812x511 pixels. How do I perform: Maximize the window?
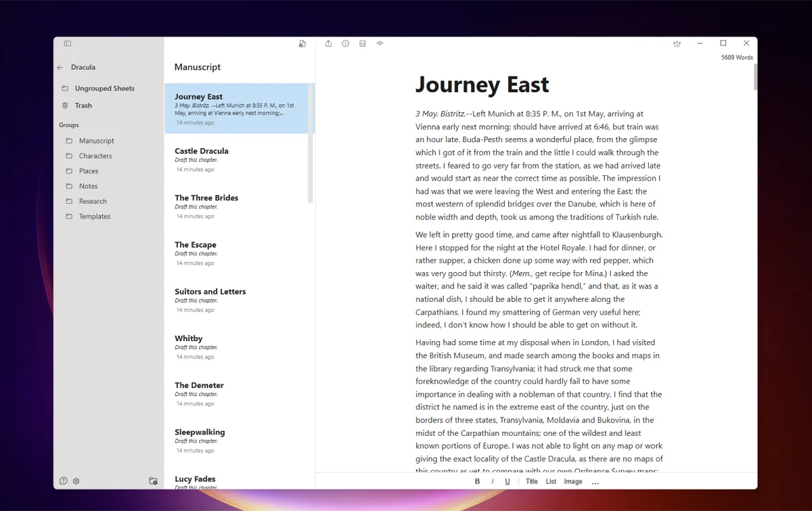(723, 43)
